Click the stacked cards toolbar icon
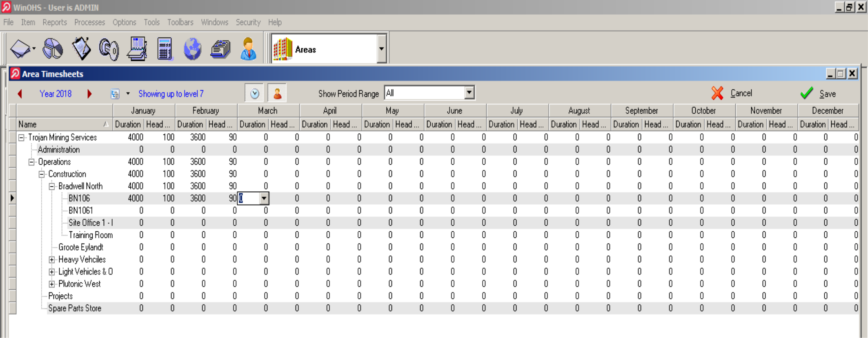 220,49
